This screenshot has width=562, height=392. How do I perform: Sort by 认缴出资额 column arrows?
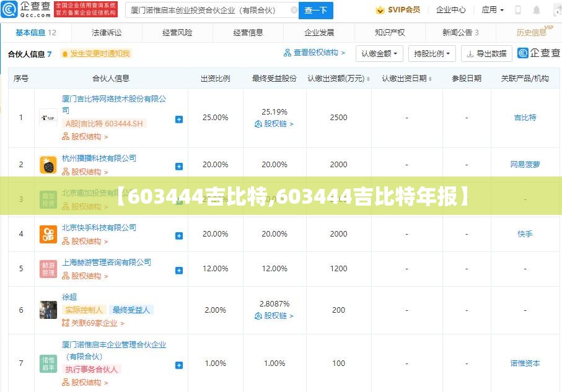click(x=368, y=79)
